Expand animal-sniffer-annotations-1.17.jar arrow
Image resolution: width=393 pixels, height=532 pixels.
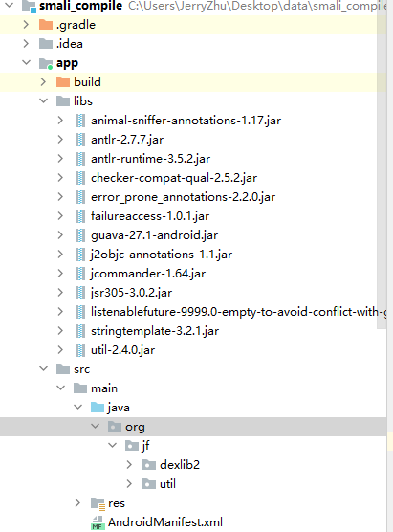[60, 121]
